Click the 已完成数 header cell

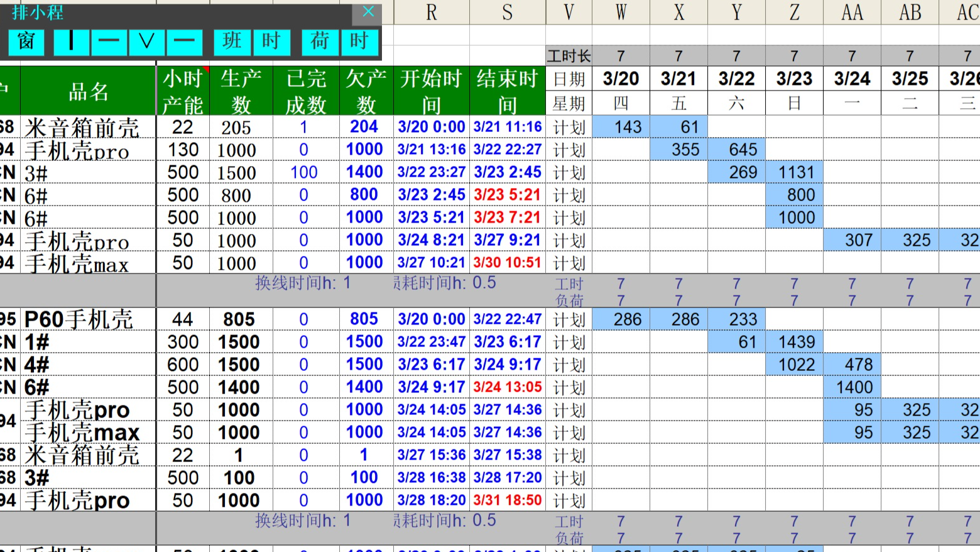coord(307,91)
